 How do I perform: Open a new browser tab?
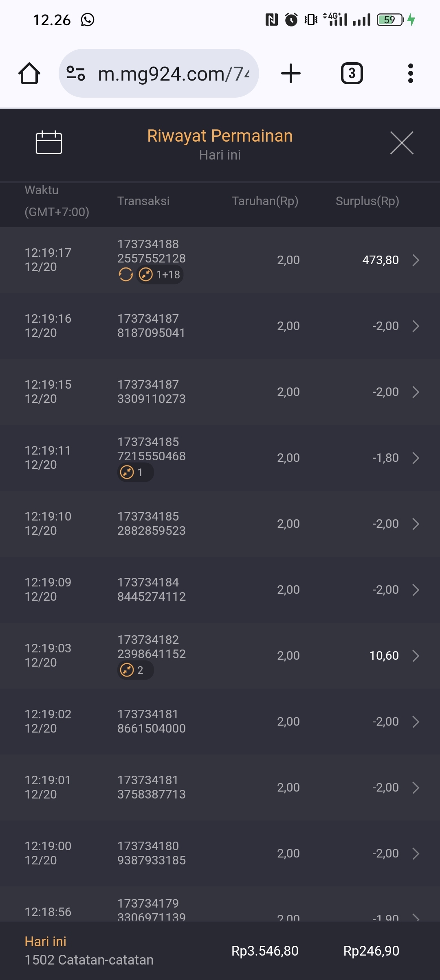[x=291, y=74]
